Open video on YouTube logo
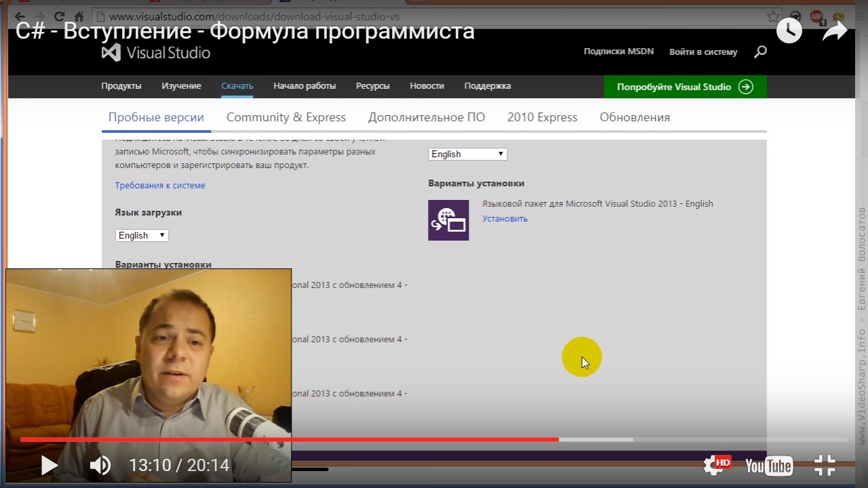Image resolution: width=868 pixels, height=488 pixels. click(768, 466)
